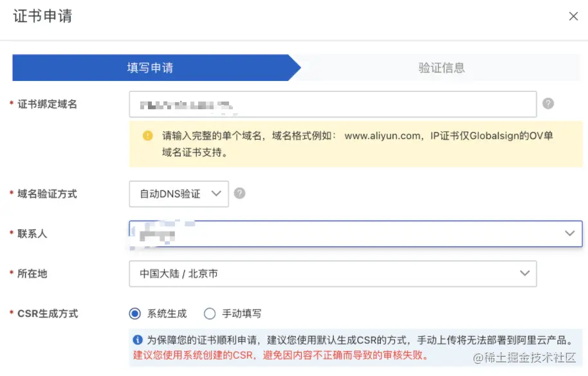The image size is (588, 376).
Task: Select the 手动填写 radio option
Action: [210, 314]
